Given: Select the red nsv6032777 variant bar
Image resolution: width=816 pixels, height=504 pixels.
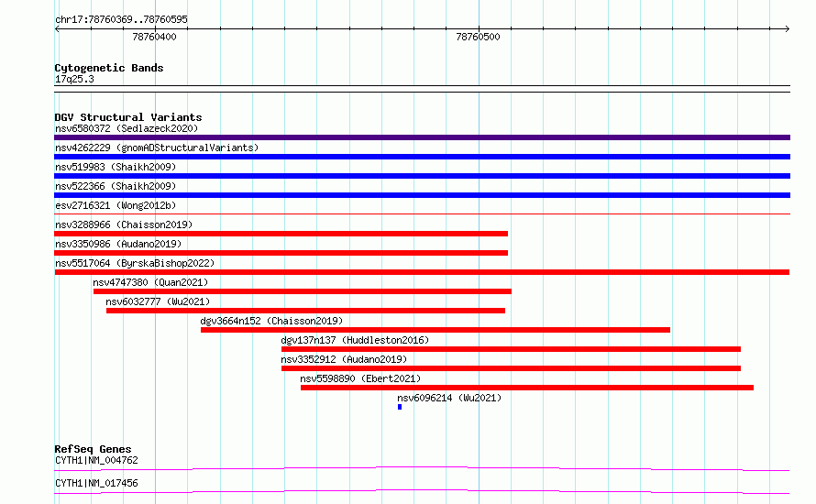Looking at the screenshot, I should pos(305,311).
